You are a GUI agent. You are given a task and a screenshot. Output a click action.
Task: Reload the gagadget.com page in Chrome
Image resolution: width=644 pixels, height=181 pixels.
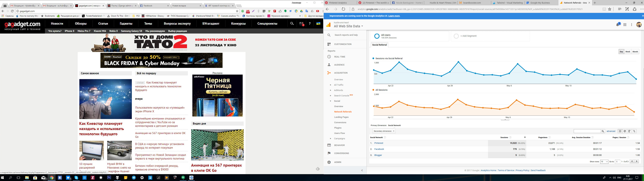pyautogui.click(x=12, y=11)
